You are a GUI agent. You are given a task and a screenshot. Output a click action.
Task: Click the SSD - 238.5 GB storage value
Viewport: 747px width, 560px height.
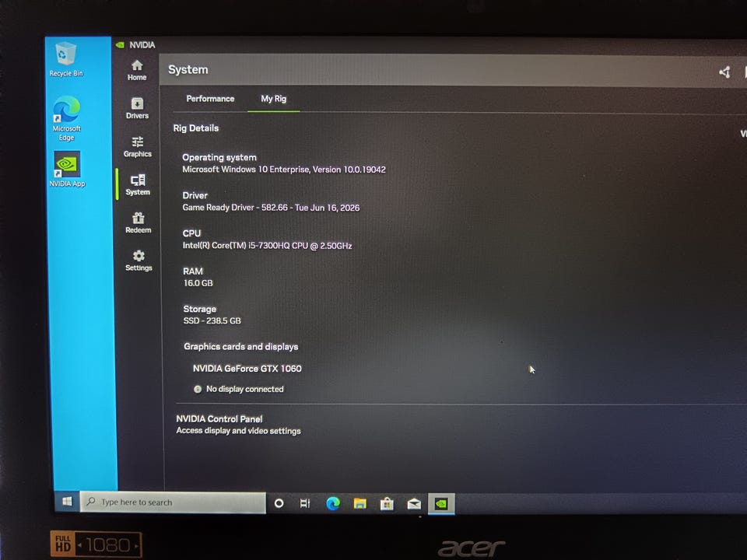212,320
